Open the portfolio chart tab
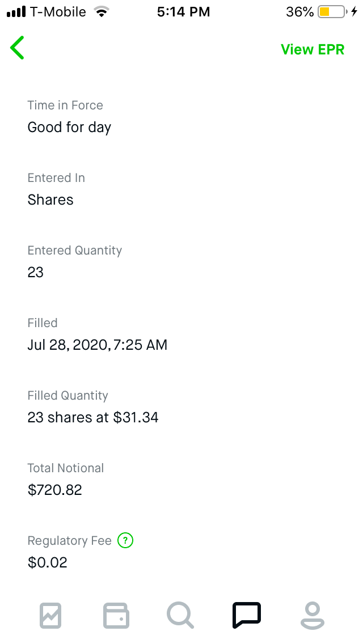 coord(50,616)
